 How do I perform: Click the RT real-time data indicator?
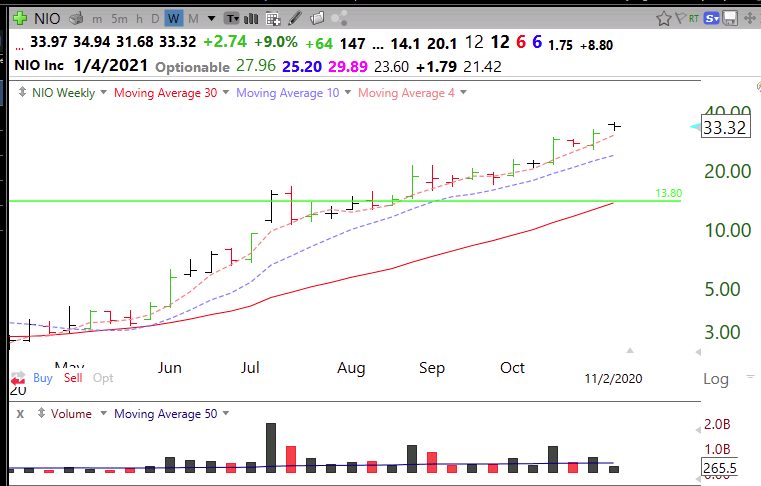point(694,18)
